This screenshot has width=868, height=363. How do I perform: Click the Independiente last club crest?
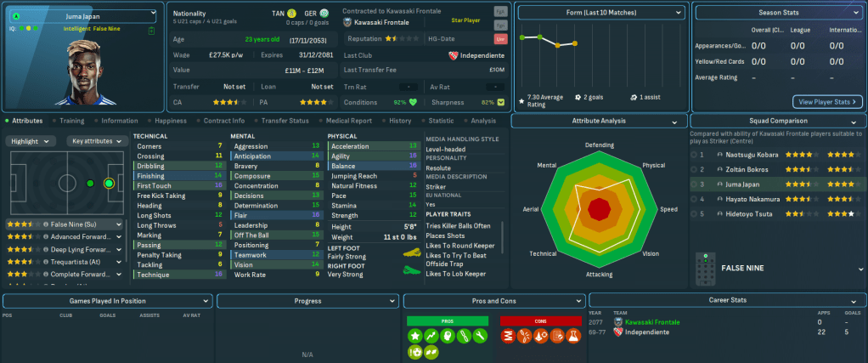pyautogui.click(x=454, y=56)
